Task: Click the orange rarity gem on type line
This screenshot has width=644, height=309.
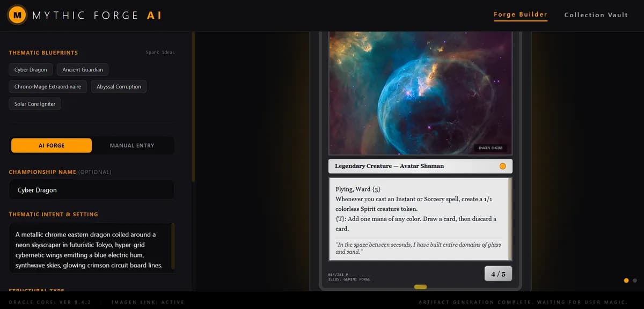Action: pyautogui.click(x=502, y=166)
